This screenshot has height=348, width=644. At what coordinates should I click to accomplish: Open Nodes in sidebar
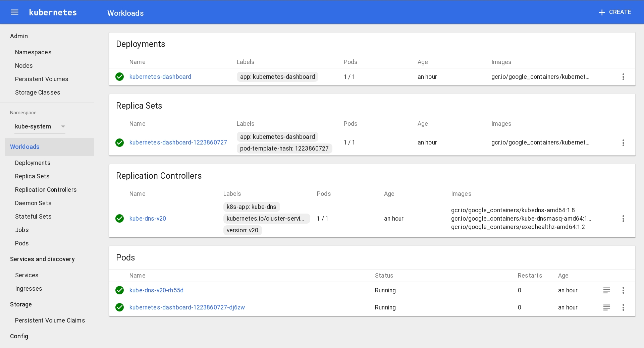click(x=24, y=66)
